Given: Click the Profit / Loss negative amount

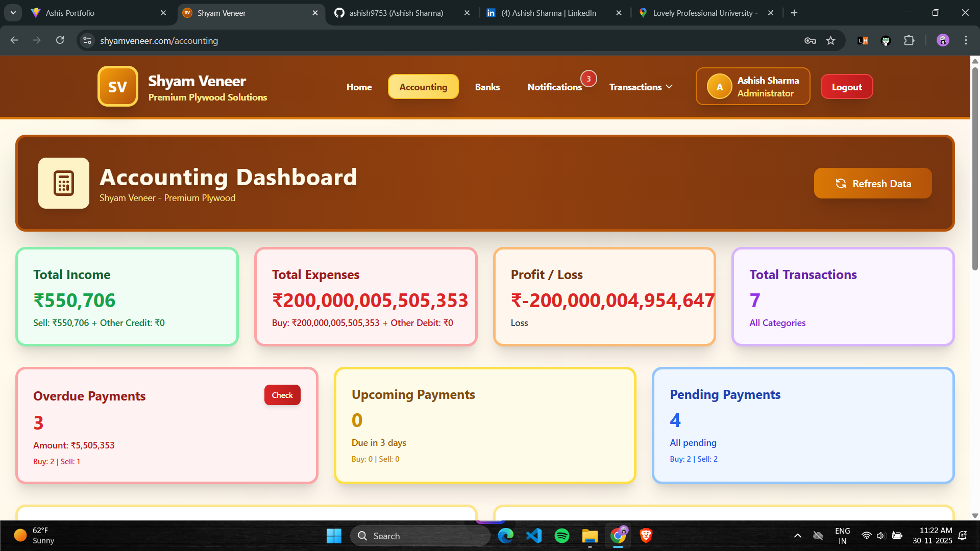Looking at the screenshot, I should point(612,300).
